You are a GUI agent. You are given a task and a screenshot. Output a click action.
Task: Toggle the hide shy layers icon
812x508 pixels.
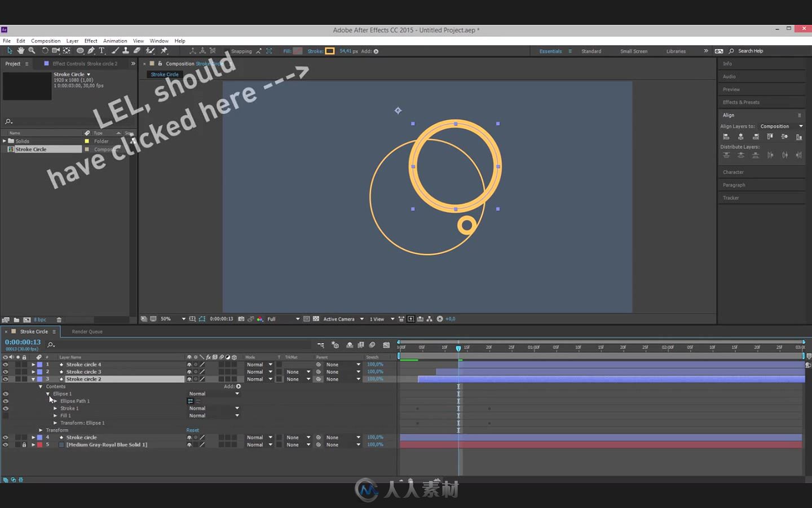tap(350, 345)
